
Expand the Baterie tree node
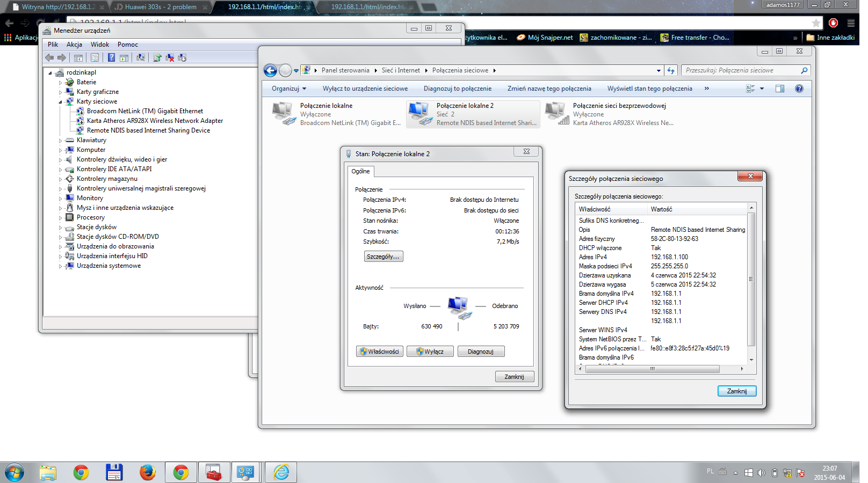coord(60,83)
